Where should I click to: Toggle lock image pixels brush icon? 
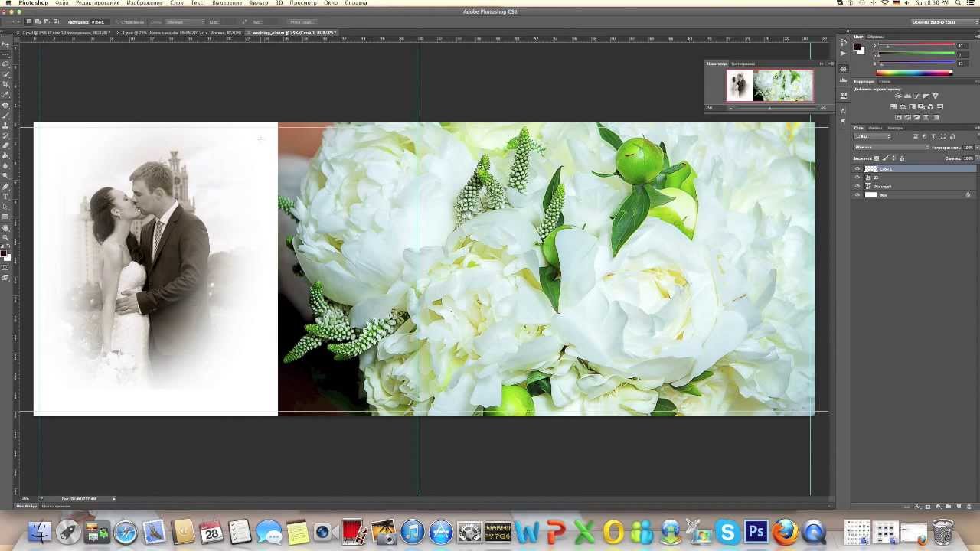[885, 158]
